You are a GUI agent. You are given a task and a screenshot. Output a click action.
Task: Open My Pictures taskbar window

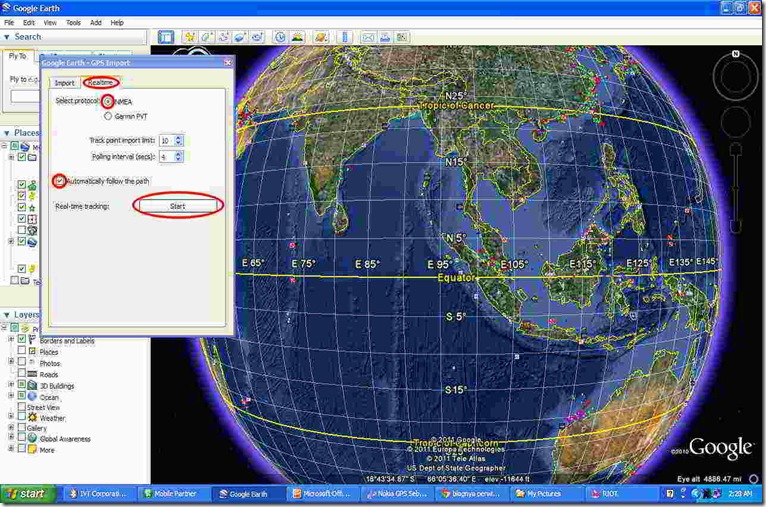[544, 494]
